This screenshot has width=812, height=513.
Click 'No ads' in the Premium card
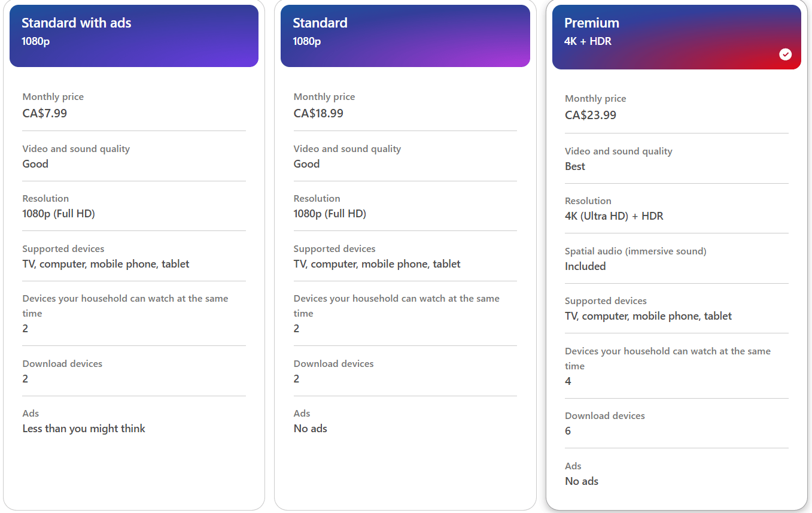[x=582, y=481]
